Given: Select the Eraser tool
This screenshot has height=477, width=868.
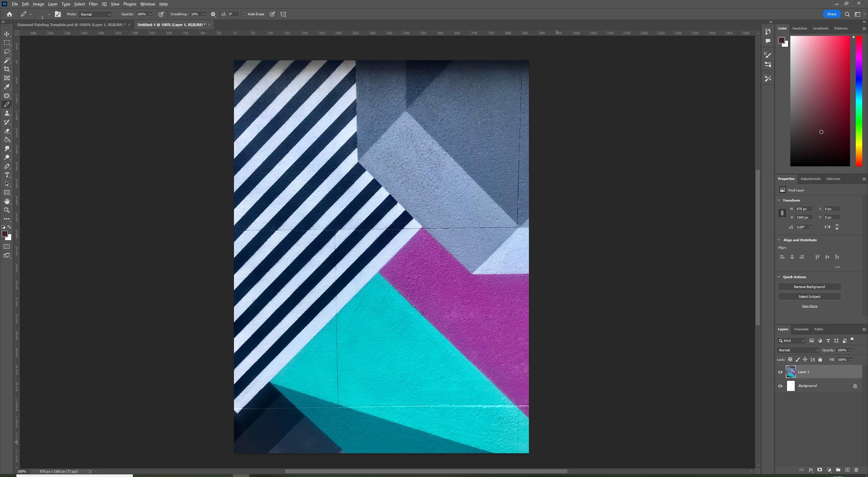Looking at the screenshot, I should click(7, 131).
